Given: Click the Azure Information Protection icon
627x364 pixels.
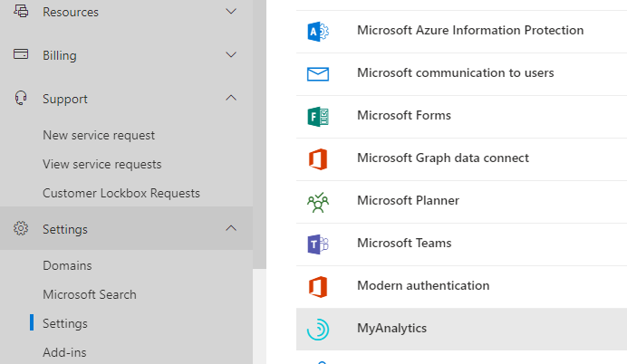Looking at the screenshot, I should [318, 31].
